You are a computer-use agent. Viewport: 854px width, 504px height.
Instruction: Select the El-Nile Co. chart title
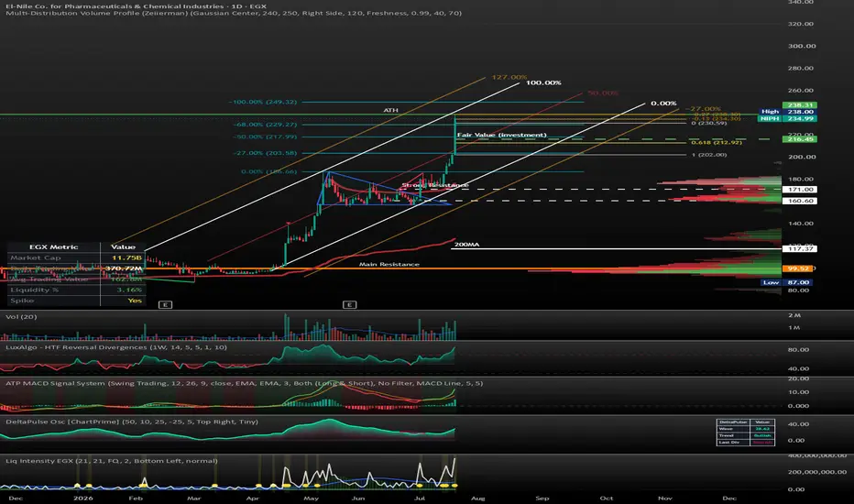[137, 6]
